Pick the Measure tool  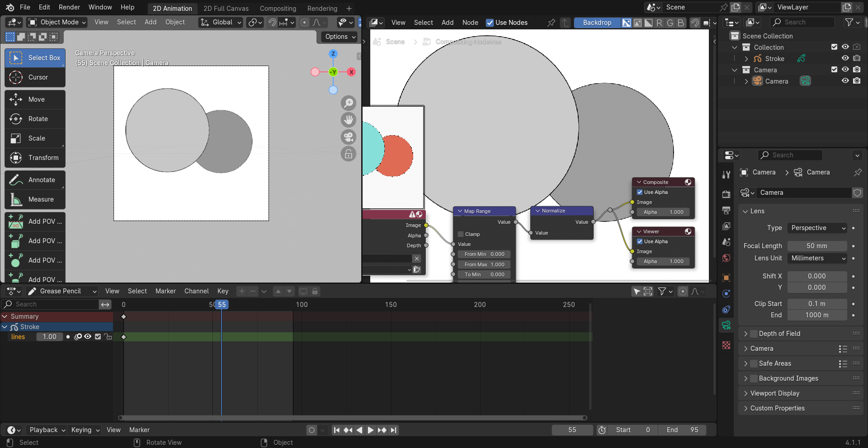[35, 199]
